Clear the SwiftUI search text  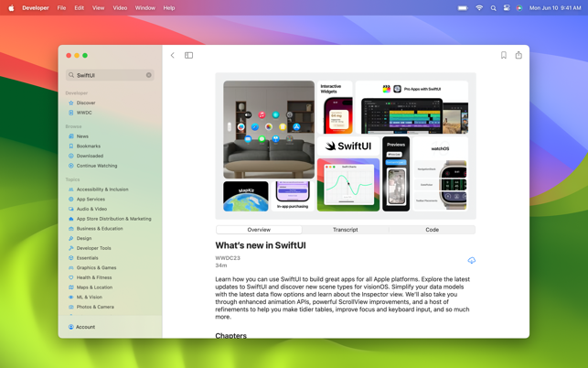click(149, 75)
